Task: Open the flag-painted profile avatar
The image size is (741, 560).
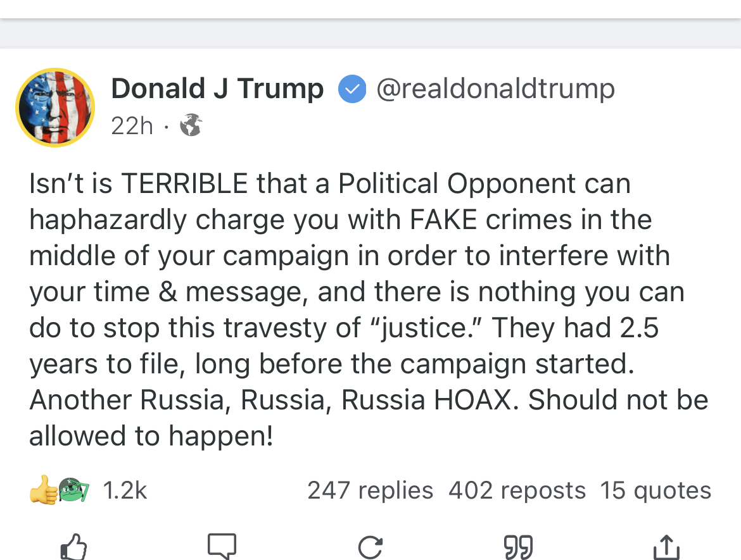Action: click(x=55, y=107)
